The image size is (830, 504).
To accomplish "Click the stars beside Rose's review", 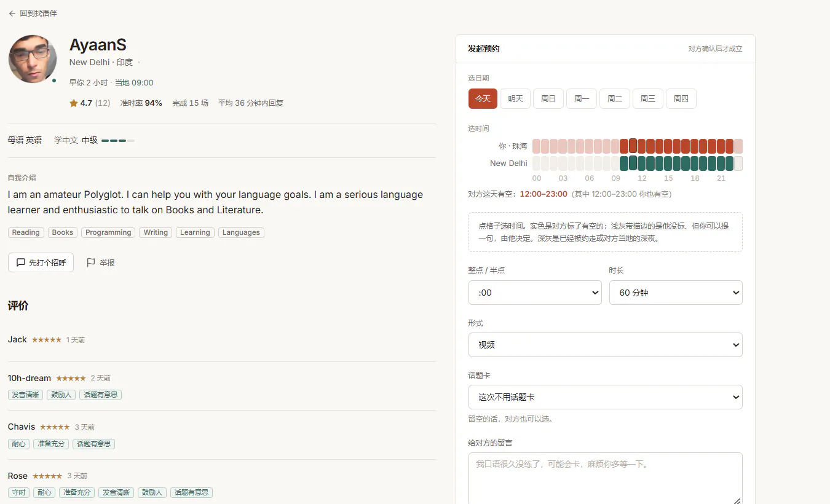I will tap(47, 476).
